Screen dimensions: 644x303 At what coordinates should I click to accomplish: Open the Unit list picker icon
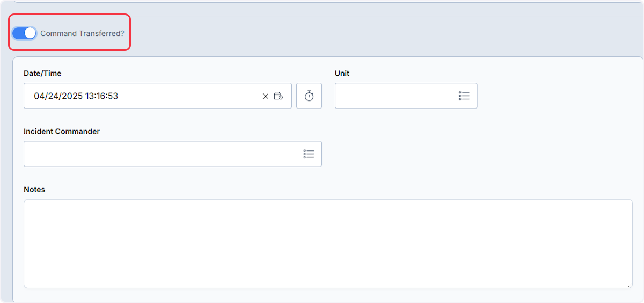tap(464, 96)
